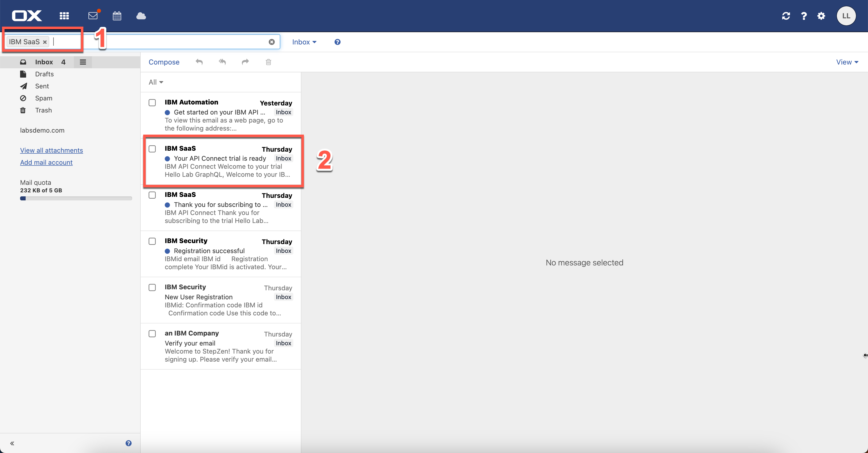Viewport: 868px width, 453px height.
Task: Click the Delete trash icon in toolbar
Action: click(268, 62)
